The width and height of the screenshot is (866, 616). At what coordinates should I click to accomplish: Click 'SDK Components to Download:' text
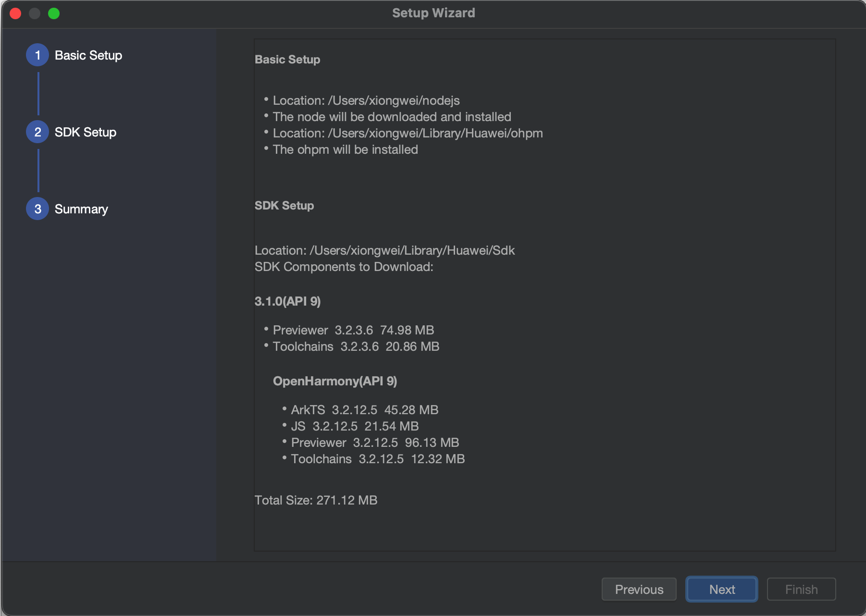coord(344,267)
